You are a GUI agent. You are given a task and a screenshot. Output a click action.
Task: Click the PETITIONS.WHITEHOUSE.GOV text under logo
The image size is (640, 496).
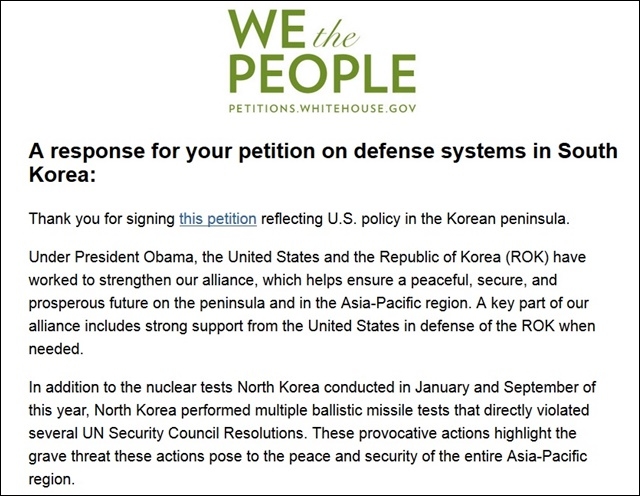tap(322, 109)
